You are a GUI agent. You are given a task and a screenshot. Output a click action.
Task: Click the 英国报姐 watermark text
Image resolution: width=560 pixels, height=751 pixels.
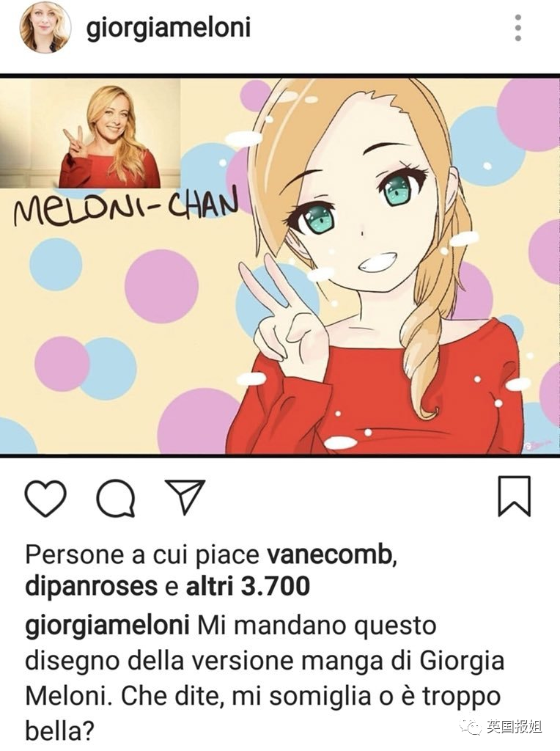click(515, 727)
